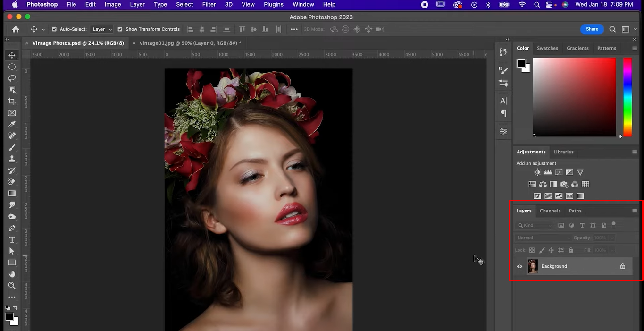The width and height of the screenshot is (644, 331).
Task: Uncheck Show Transform Controls
Action: [121, 29]
